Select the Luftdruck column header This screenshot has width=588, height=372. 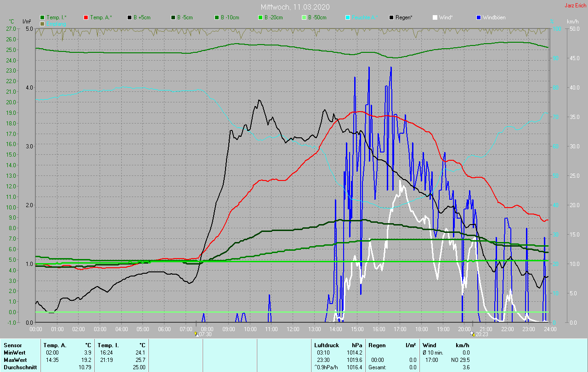click(327, 345)
